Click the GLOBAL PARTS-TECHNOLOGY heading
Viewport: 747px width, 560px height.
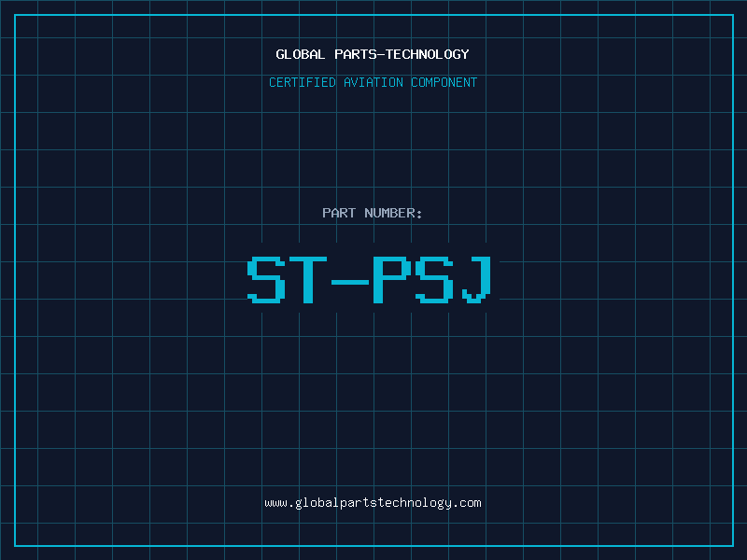tap(373, 54)
